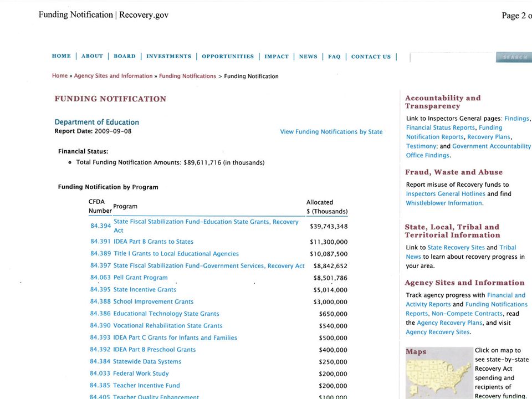Screen dimensions: 532x399
Task: Open the OPPORTUNITIES menu item
Action: (228, 57)
